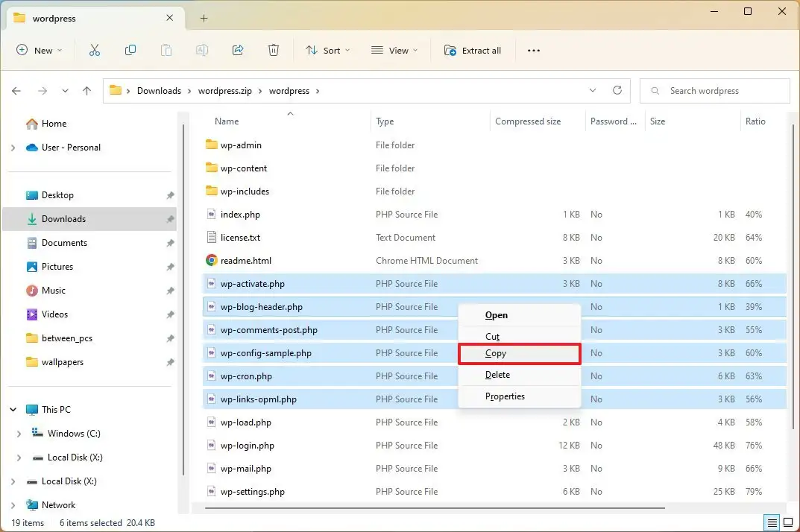Select the Copy icon in the toolbar

(x=130, y=50)
